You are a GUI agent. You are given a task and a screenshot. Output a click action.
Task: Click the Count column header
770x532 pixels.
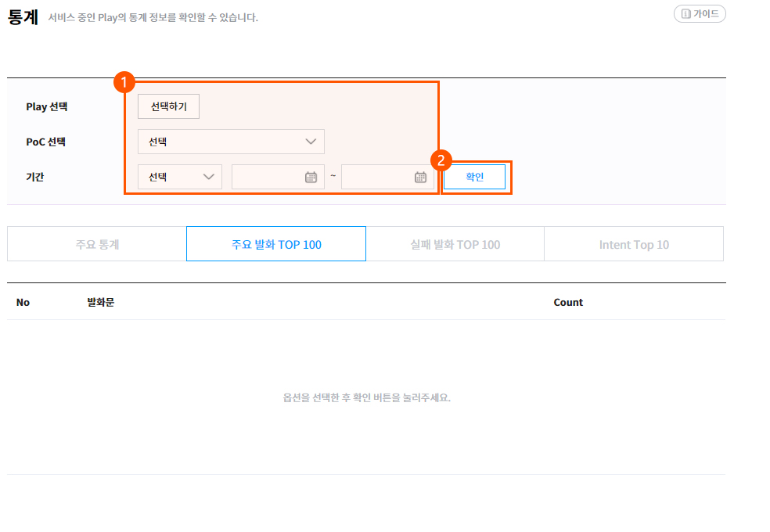tap(568, 302)
